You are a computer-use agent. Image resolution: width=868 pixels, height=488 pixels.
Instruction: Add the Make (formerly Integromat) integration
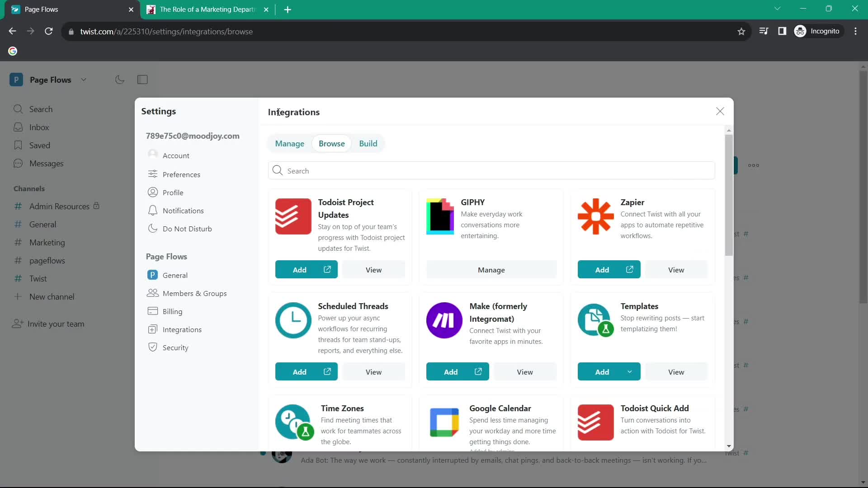tap(457, 372)
